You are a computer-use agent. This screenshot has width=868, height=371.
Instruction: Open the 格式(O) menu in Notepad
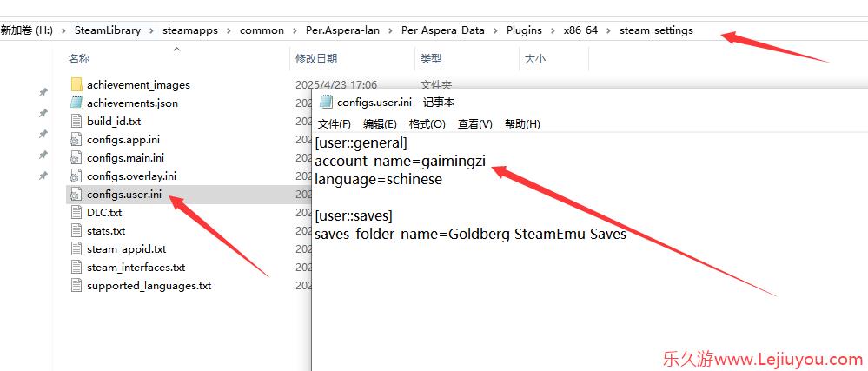(427, 124)
